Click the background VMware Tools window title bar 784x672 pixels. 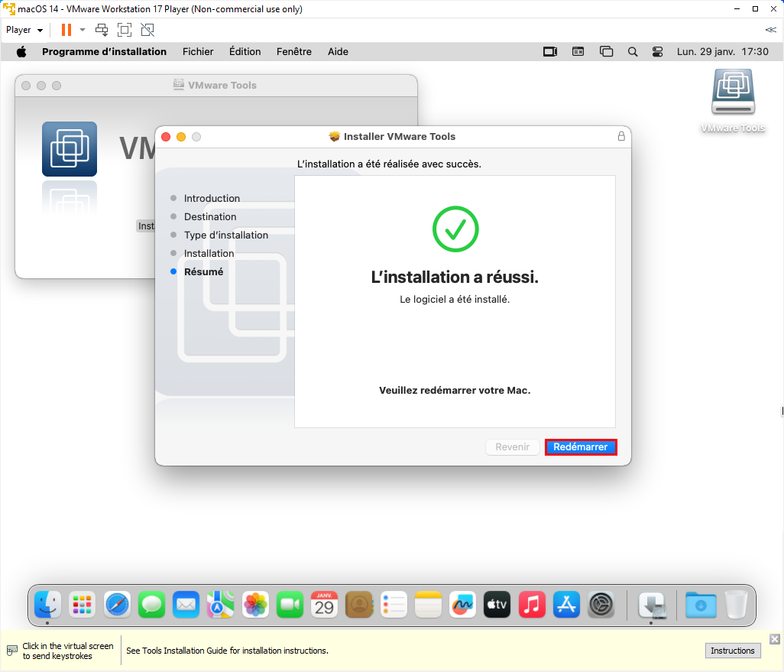[x=216, y=85]
